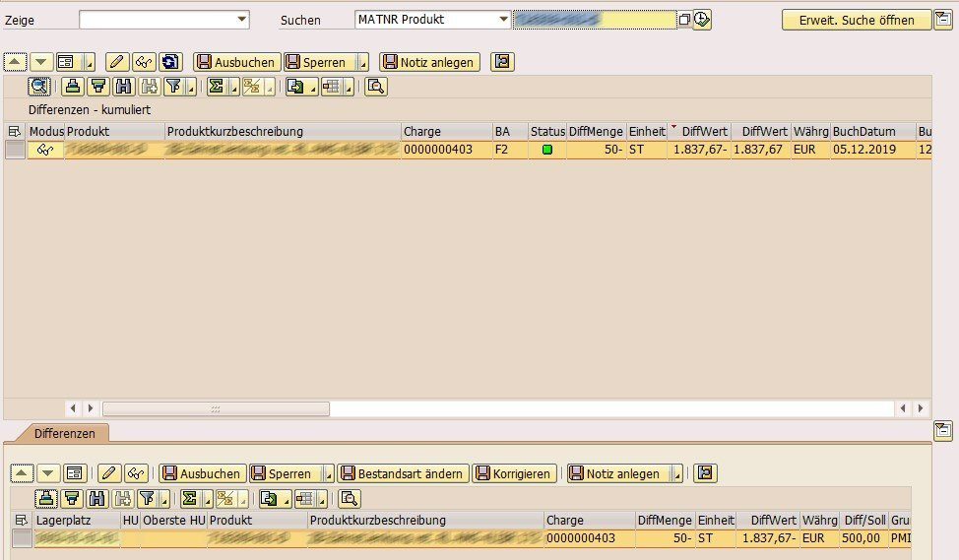Click the glasses display icon in lower toolbar
The width and height of the screenshot is (959, 560).
136,473
